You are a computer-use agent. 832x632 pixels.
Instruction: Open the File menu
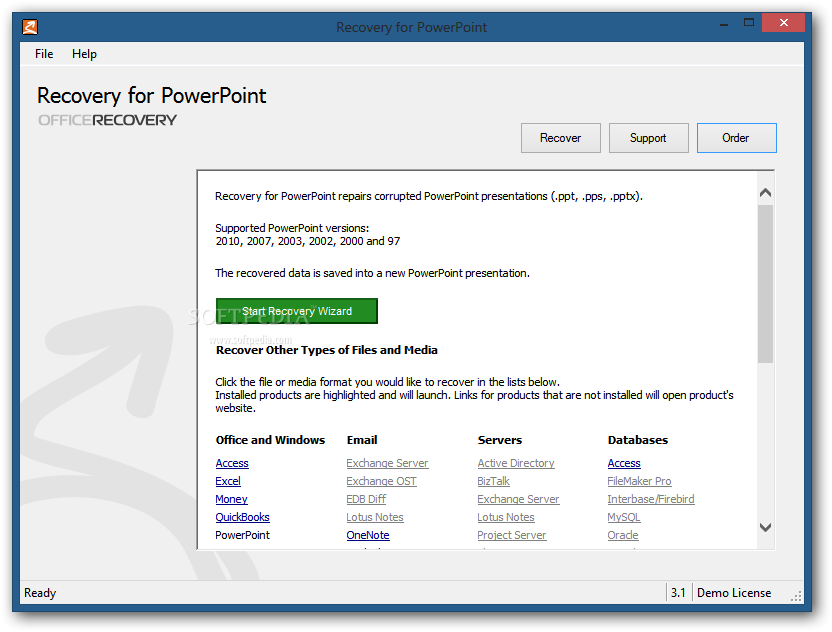tap(44, 54)
